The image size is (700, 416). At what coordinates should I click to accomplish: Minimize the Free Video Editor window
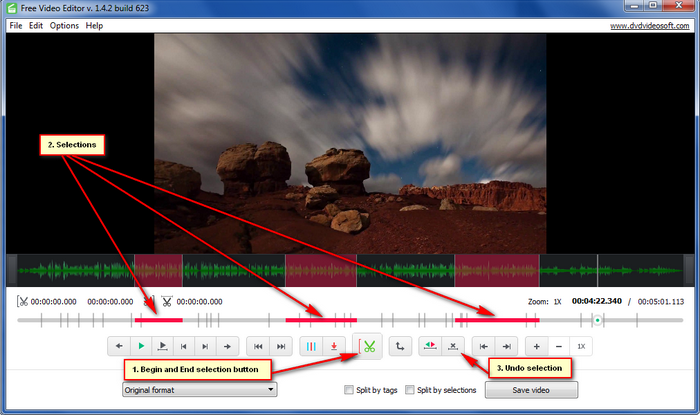click(634, 5)
